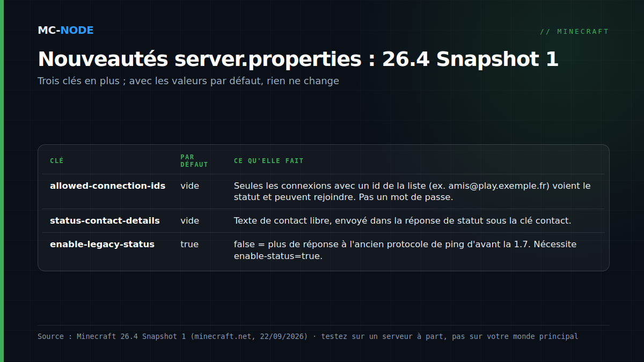
Task: Click 'true' default in enable-legacy-status row
Action: (x=189, y=244)
